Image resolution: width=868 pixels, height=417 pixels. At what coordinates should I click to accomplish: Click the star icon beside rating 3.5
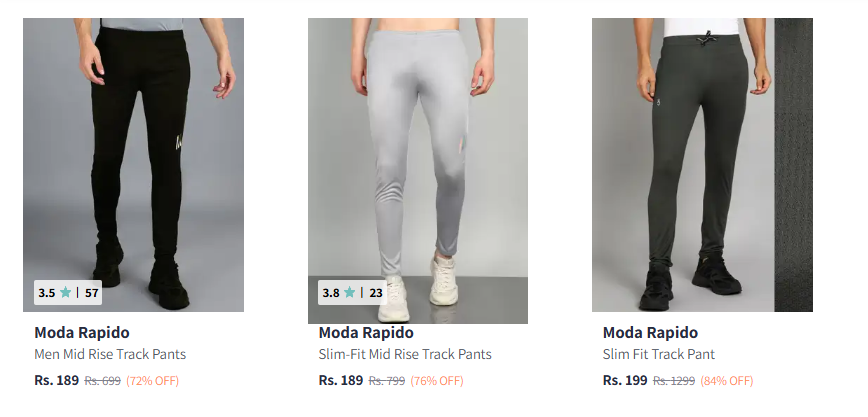[x=65, y=292]
